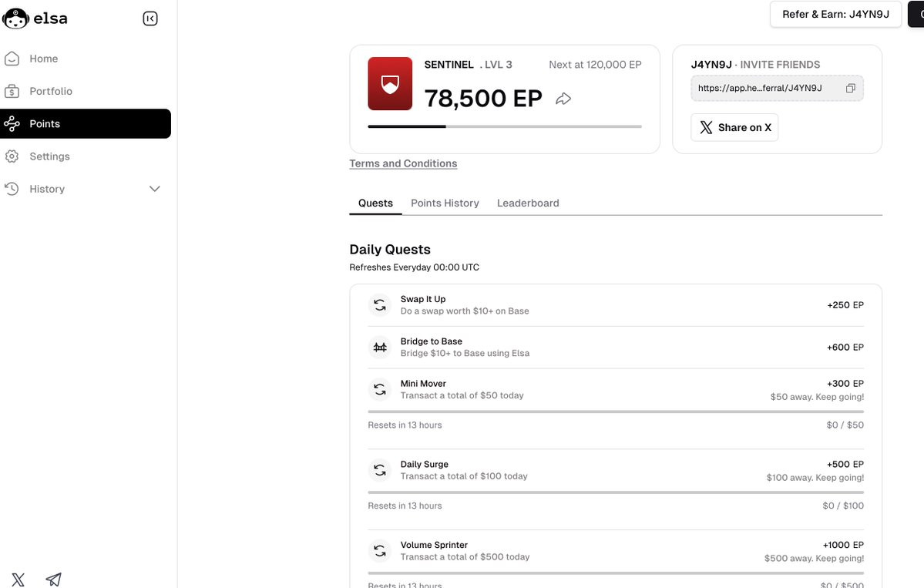924x588 pixels.
Task: Click the EP level progress bar
Action: (x=505, y=126)
